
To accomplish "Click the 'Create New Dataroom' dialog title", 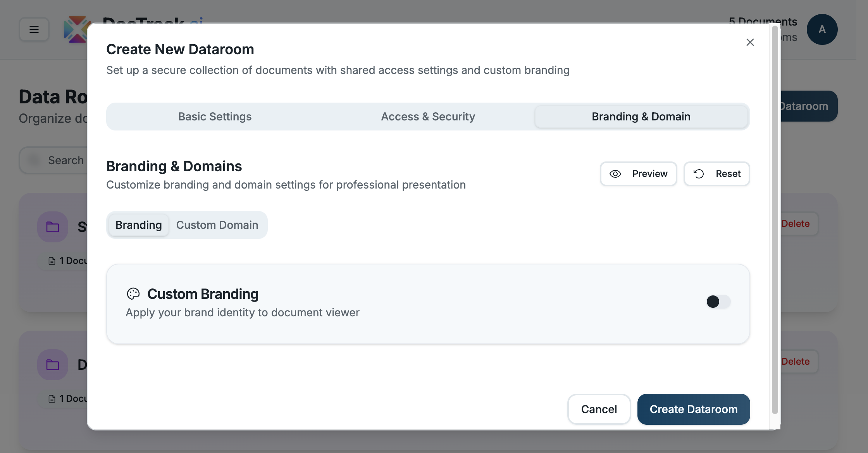I will coord(180,49).
